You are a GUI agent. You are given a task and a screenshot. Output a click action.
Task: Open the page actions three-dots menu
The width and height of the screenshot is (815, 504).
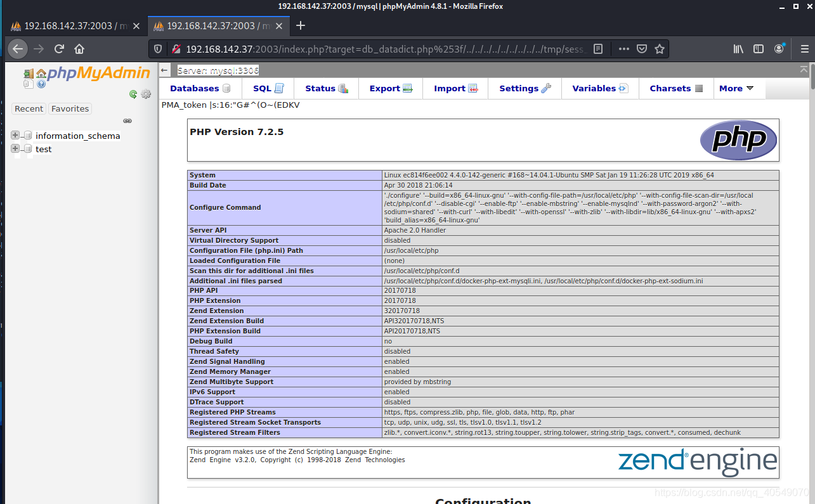point(624,49)
